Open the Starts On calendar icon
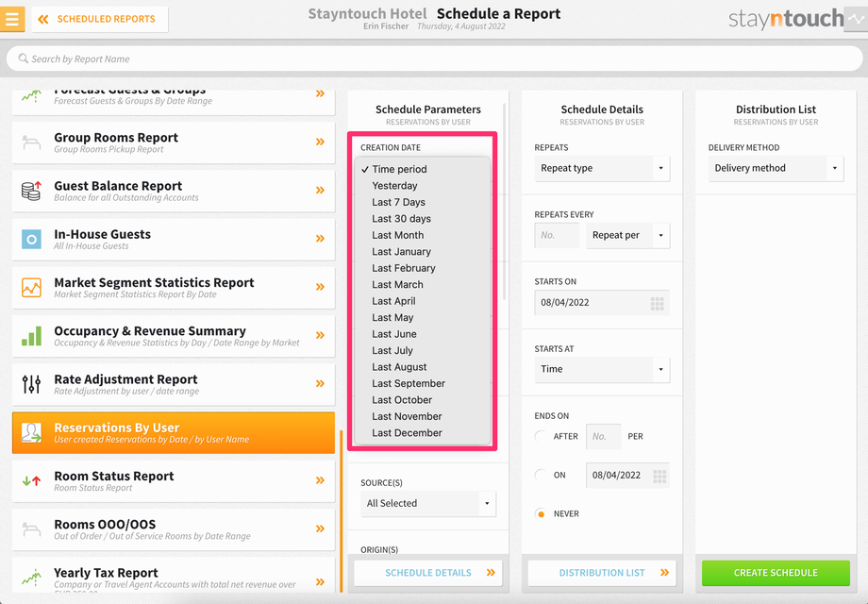The image size is (868, 604). click(657, 303)
